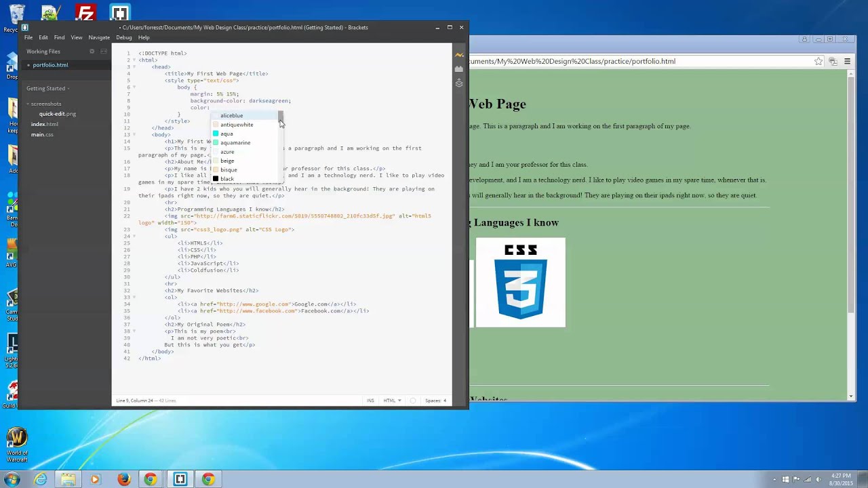This screenshot has width=868, height=488.
Task: Open Getting Started project dropdown
Action: click(48, 88)
